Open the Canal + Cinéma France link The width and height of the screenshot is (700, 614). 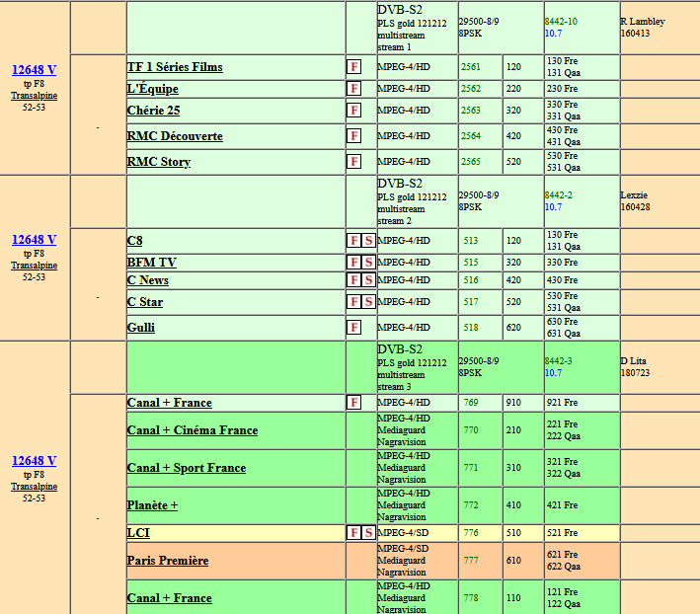click(193, 430)
